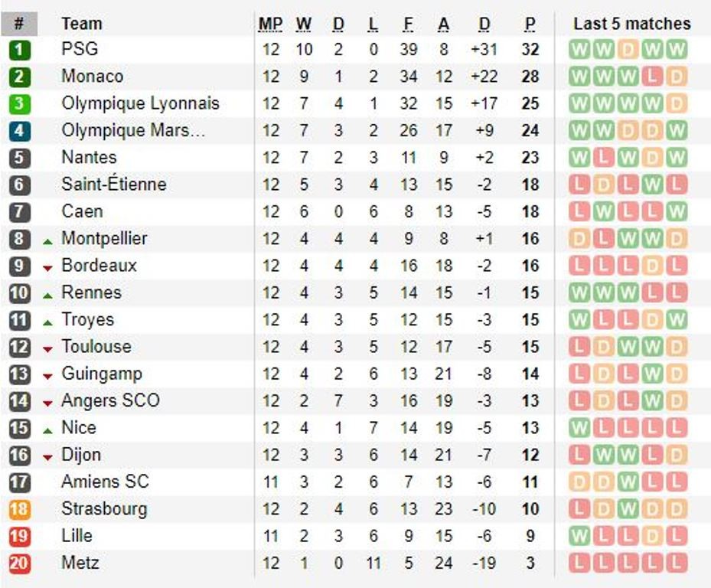This screenshot has width=711, height=588.
Task: Open the Saint-Étienne team link
Action: (113, 185)
